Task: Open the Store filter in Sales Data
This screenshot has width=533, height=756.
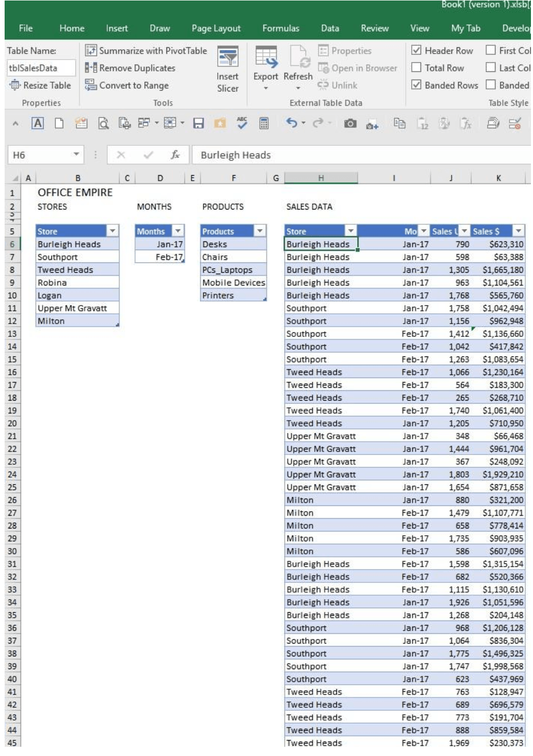Action: 351,231
